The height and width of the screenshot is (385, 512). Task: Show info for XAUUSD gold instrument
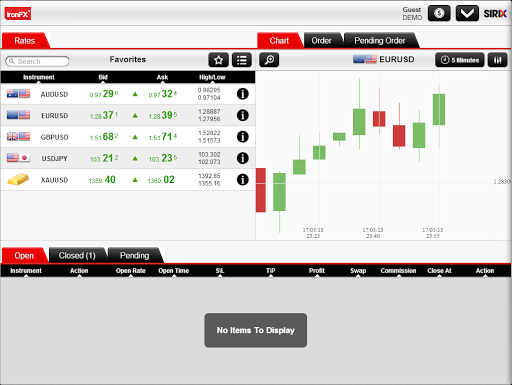[x=243, y=180]
